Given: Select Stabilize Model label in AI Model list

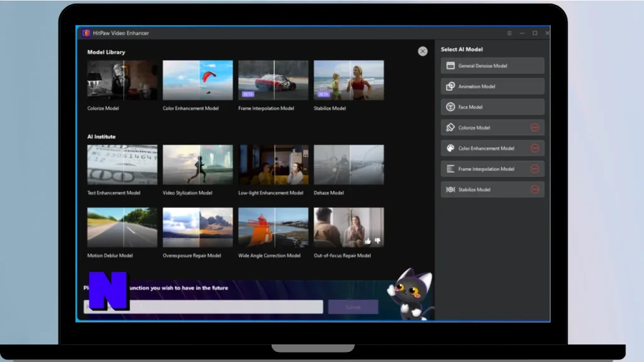Looking at the screenshot, I should coord(474,190).
